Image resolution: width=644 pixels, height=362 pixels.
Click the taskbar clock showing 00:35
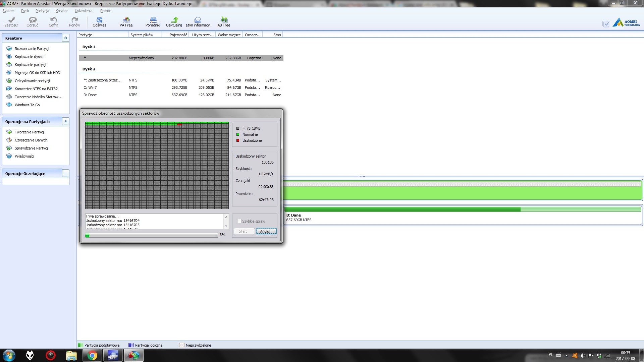click(x=625, y=356)
